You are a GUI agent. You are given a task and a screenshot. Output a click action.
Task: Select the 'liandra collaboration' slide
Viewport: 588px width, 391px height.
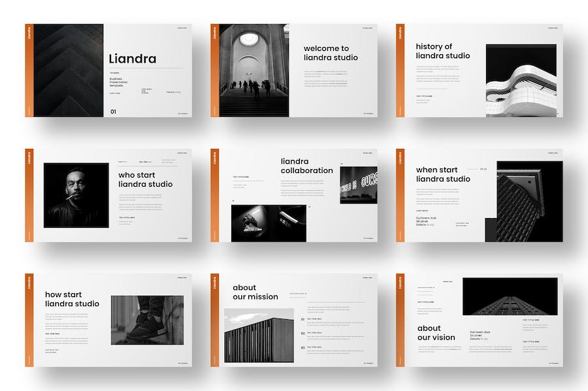click(x=294, y=195)
